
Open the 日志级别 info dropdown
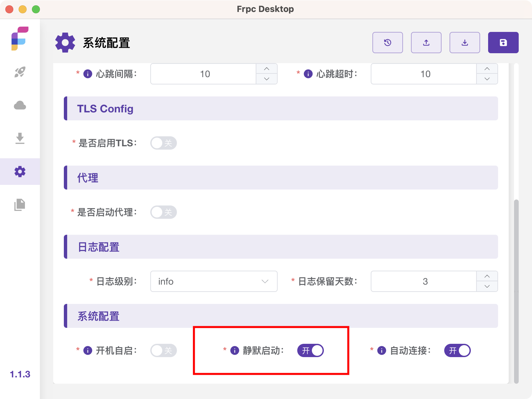(x=214, y=281)
